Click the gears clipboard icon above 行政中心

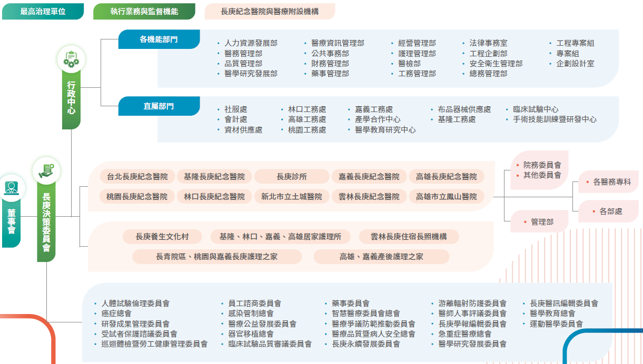point(71,59)
